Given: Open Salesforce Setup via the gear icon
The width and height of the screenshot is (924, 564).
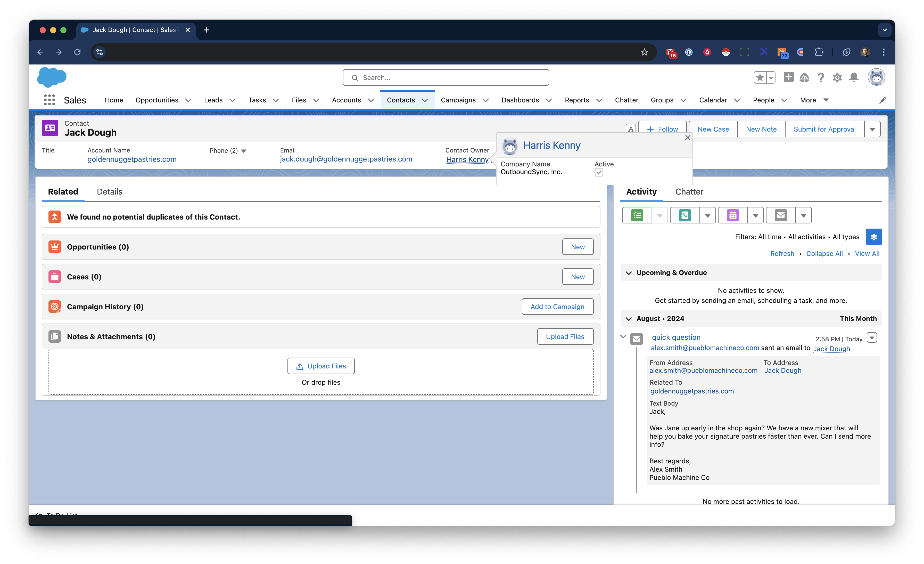Looking at the screenshot, I should pos(837,78).
